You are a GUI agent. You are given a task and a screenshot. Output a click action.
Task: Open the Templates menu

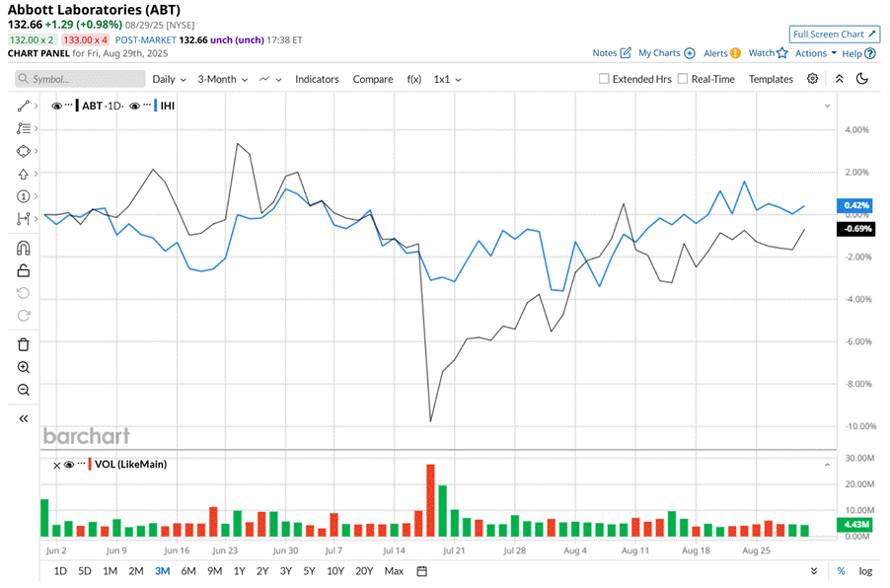pyautogui.click(x=771, y=79)
